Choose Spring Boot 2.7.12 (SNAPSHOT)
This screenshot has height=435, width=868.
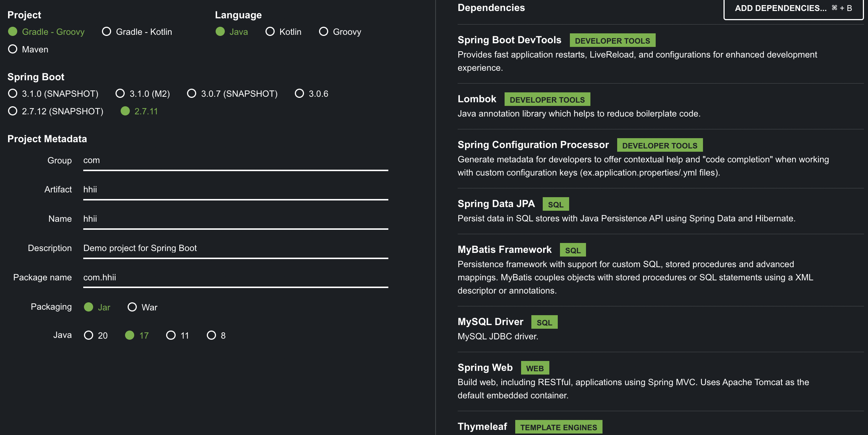(x=13, y=111)
